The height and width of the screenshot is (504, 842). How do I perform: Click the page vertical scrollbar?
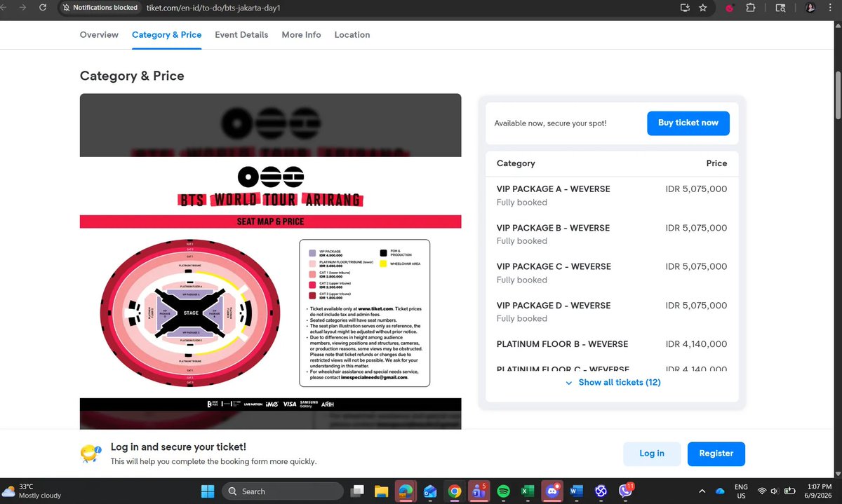click(837, 95)
